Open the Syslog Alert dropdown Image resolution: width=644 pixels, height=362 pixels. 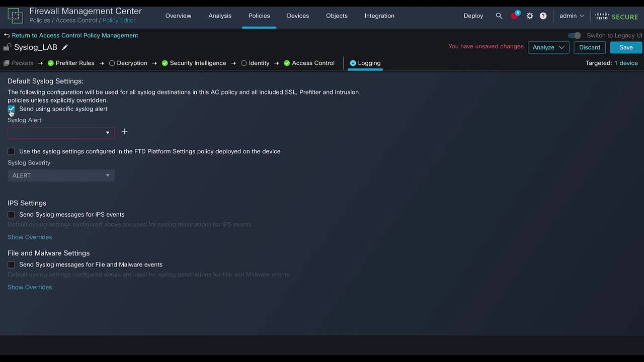pyautogui.click(x=61, y=133)
